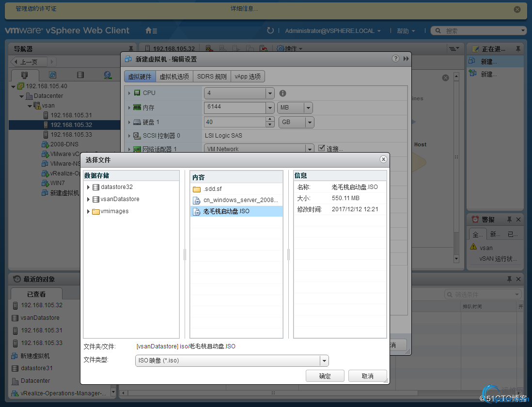The image size is (532, 407).
Task: Switch to the SDRS 规则 tab
Action: point(212,77)
